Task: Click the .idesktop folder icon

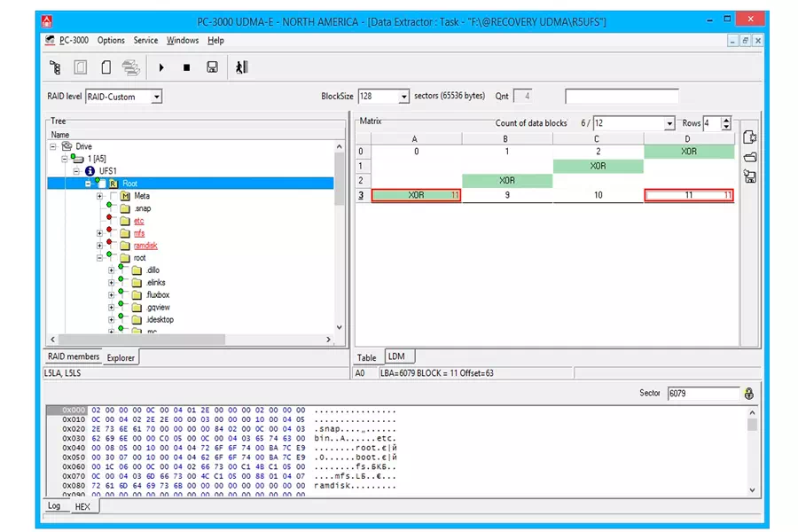Action: click(137, 320)
